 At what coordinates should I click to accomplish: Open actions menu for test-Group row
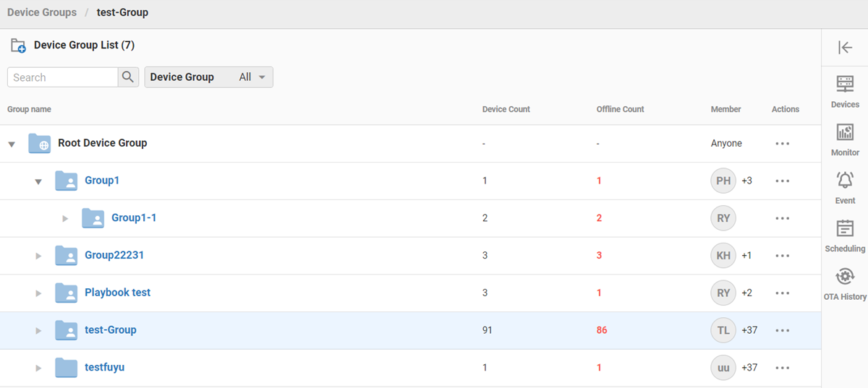(x=782, y=330)
